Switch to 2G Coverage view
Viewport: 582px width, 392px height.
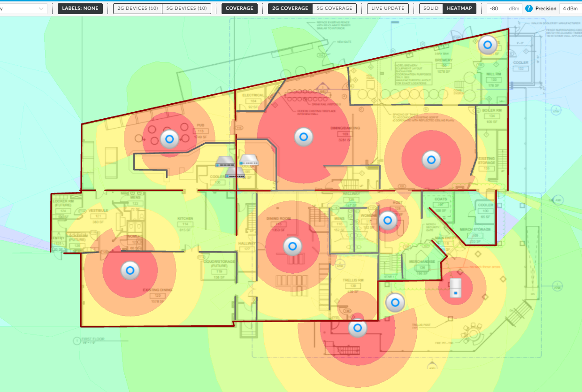(290, 8)
